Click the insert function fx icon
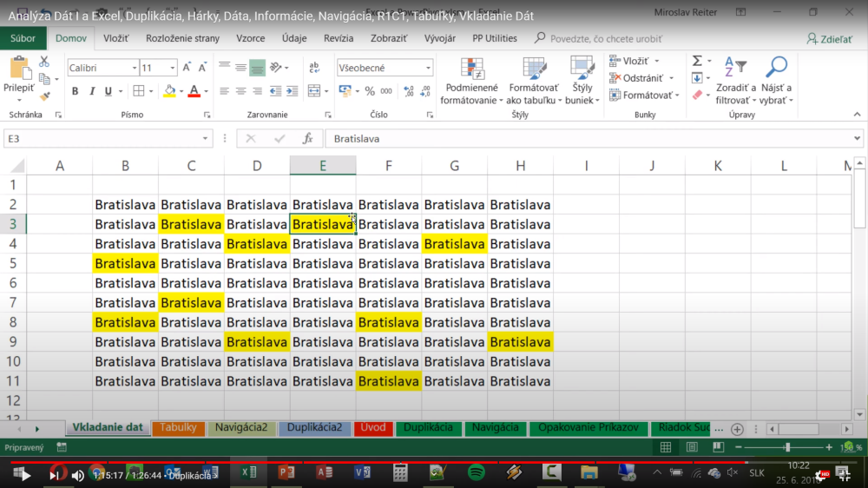The image size is (868, 488). (x=307, y=139)
